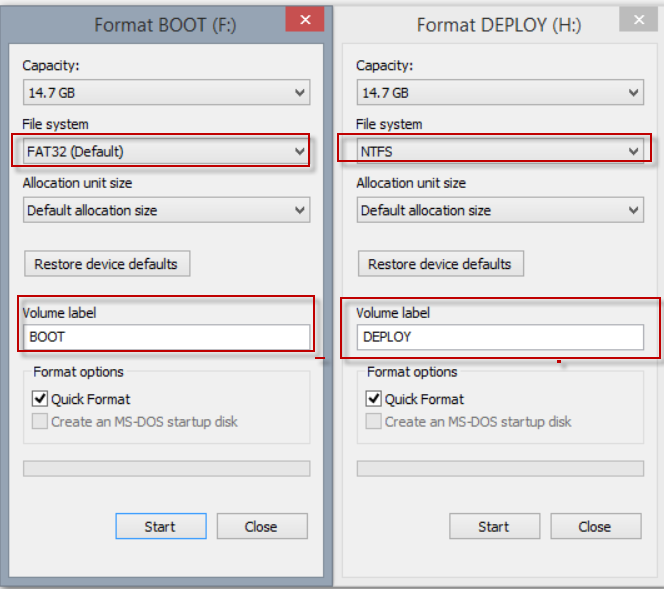Click Close button in DEPLOY dialog
The image size is (664, 589).
click(596, 526)
